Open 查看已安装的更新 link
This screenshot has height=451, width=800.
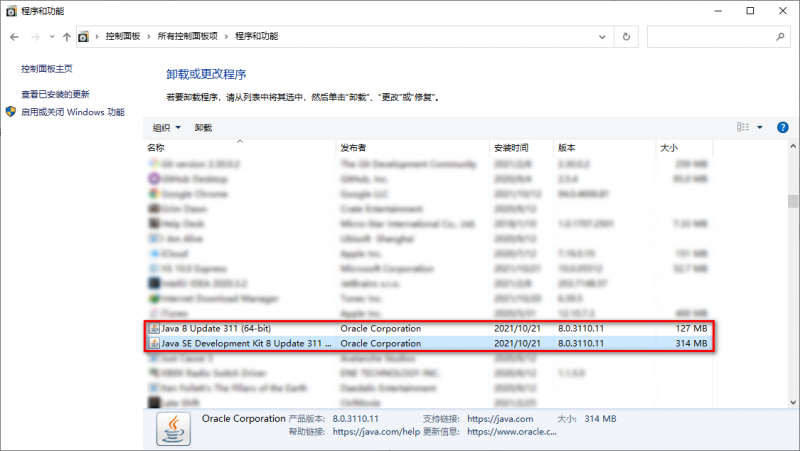coord(55,94)
